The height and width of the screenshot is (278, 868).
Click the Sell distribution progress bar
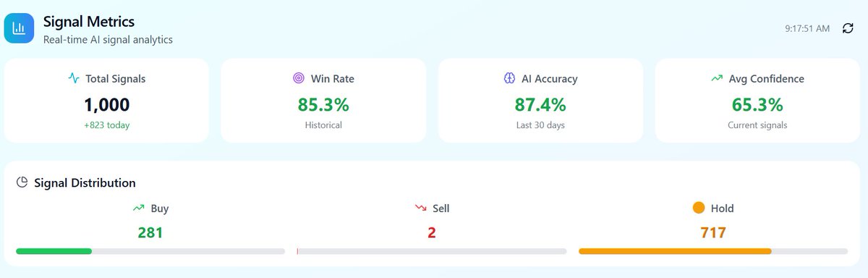(x=432, y=251)
